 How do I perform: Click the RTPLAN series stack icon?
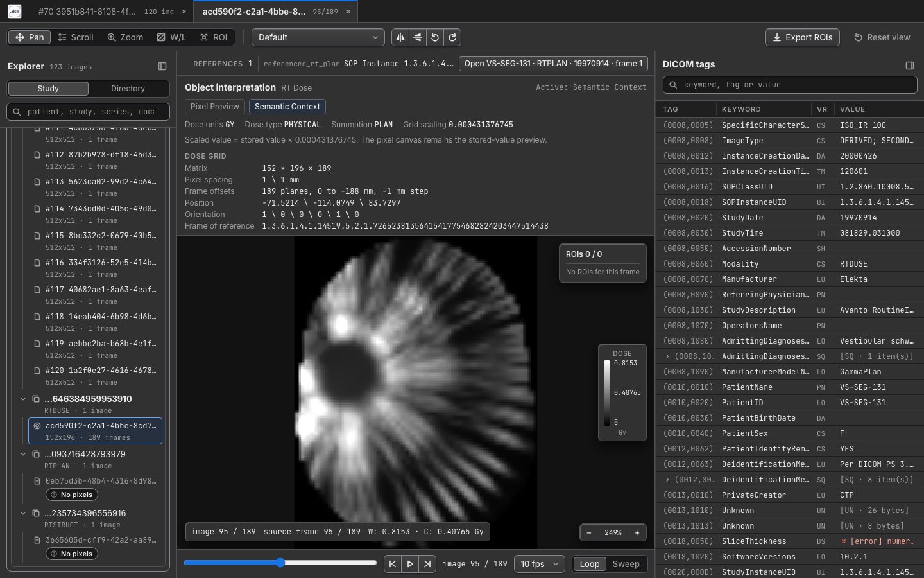pyautogui.click(x=36, y=454)
